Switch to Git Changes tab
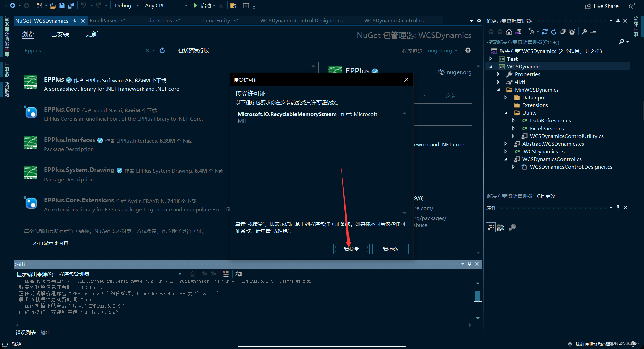 point(546,196)
